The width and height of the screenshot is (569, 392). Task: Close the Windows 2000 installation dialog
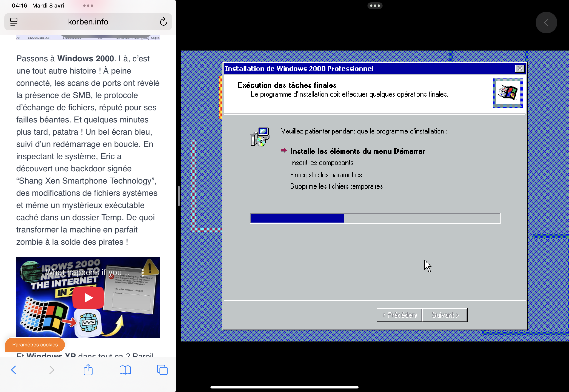(519, 69)
